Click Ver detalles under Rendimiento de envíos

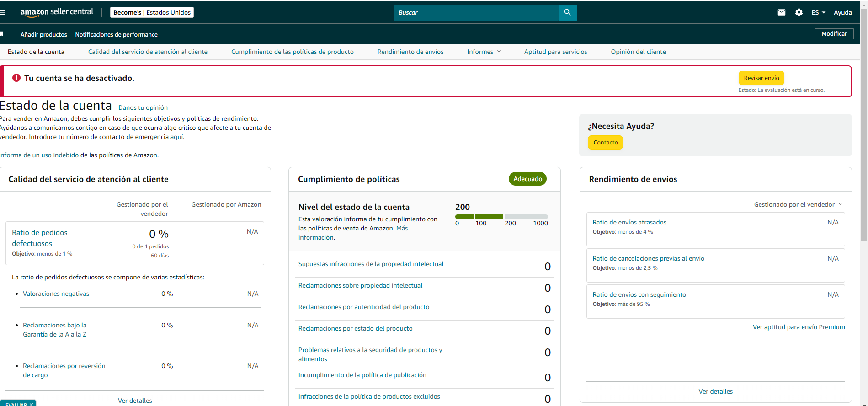[x=715, y=391]
